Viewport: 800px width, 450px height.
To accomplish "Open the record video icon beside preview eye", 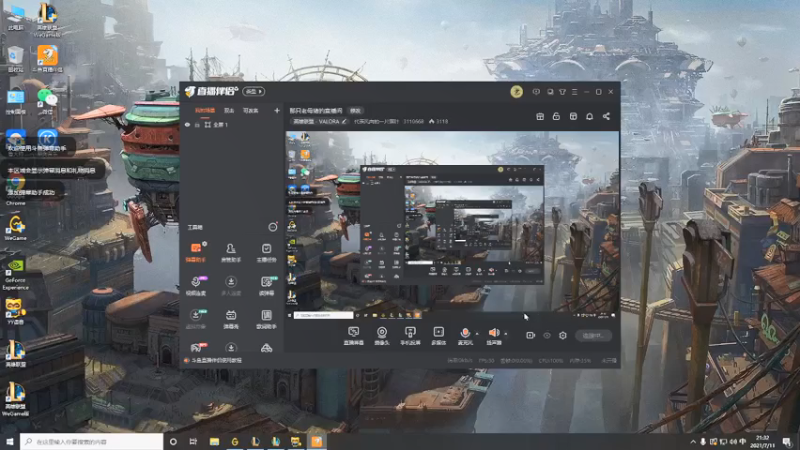I will point(531,336).
